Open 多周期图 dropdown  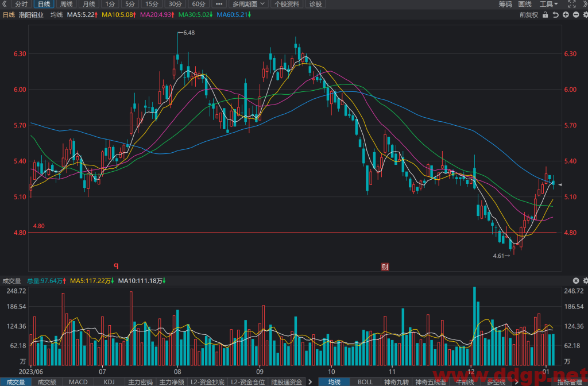(248, 4)
